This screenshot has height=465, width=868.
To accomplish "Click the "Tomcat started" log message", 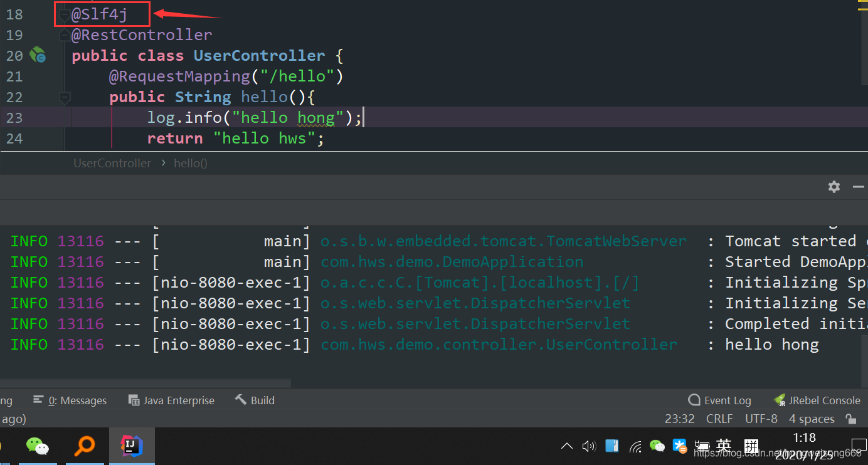I will pyautogui.click(x=797, y=241).
